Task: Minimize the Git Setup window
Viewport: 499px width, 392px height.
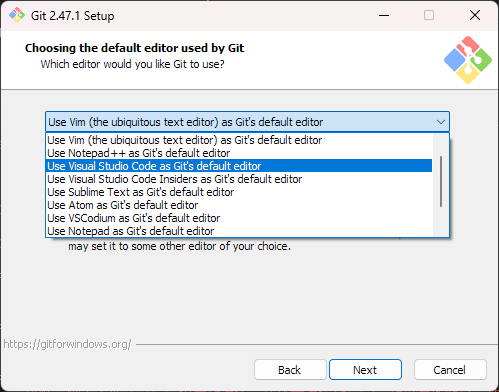Action: pyautogui.click(x=384, y=15)
